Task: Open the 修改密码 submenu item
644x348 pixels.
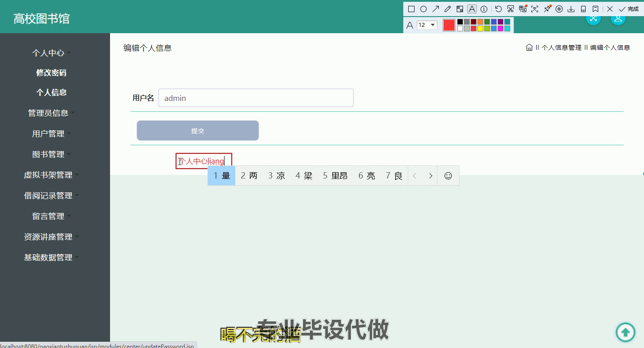Action: point(52,73)
